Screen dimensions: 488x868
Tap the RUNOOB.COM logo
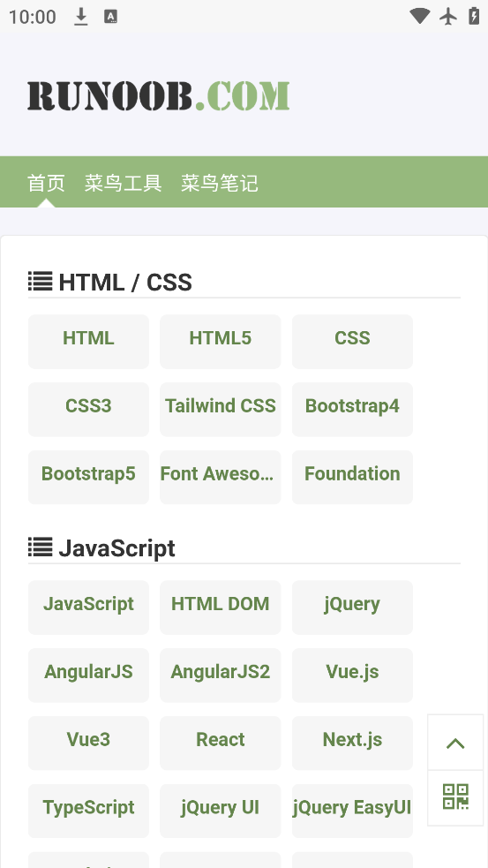pos(159,95)
